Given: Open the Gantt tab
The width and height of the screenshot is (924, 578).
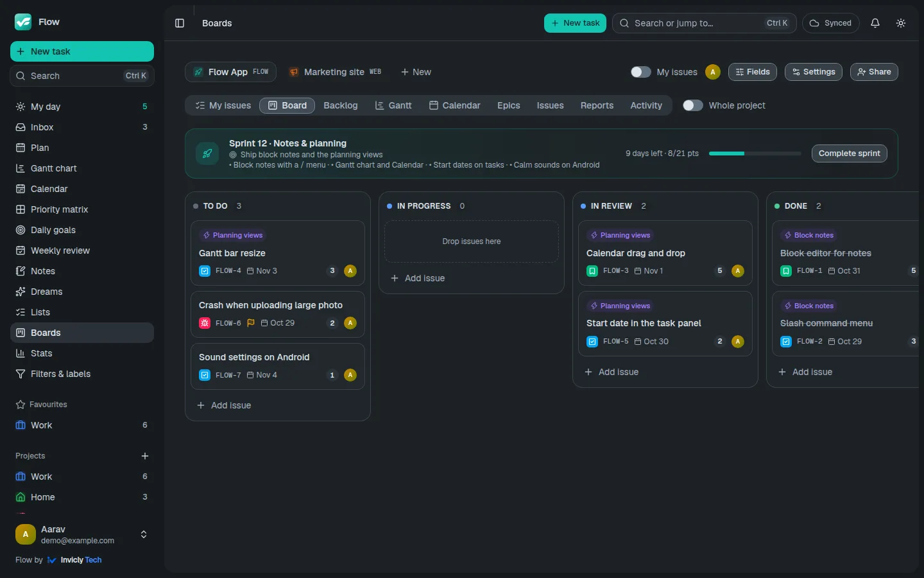Looking at the screenshot, I should pyautogui.click(x=393, y=105).
